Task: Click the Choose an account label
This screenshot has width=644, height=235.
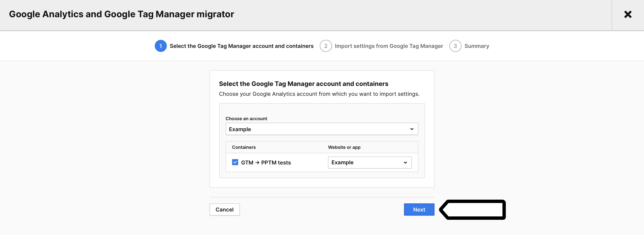Action: 246,119
